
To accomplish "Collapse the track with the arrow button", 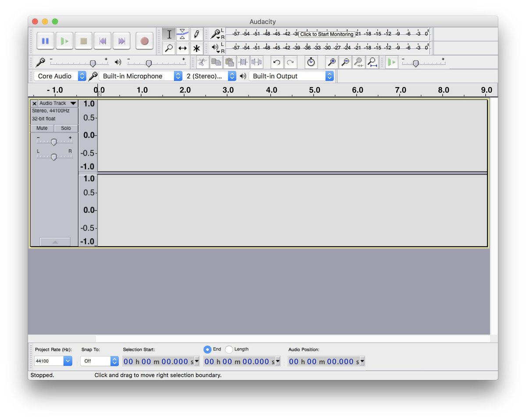I will pyautogui.click(x=55, y=241).
